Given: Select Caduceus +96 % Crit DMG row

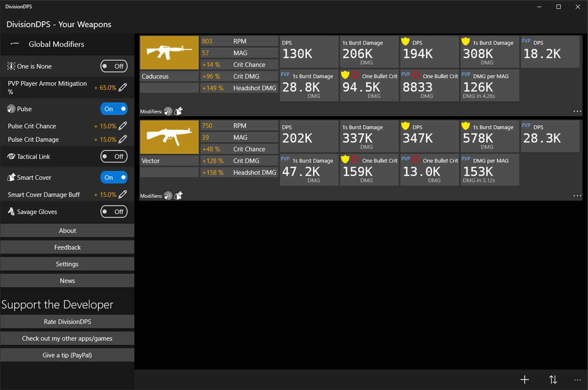Looking at the screenshot, I should [x=239, y=76].
